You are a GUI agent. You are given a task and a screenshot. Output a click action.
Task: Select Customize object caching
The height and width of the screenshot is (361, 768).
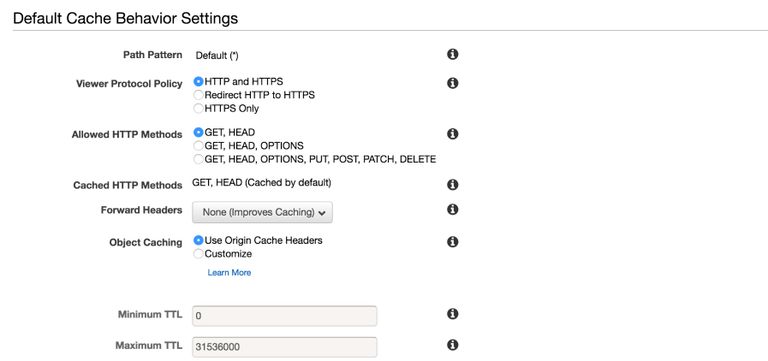point(198,254)
